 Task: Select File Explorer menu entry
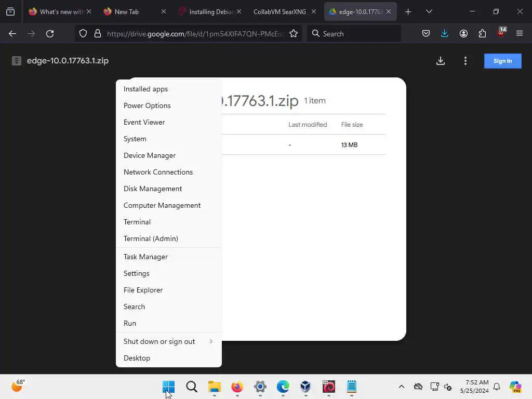169,290
